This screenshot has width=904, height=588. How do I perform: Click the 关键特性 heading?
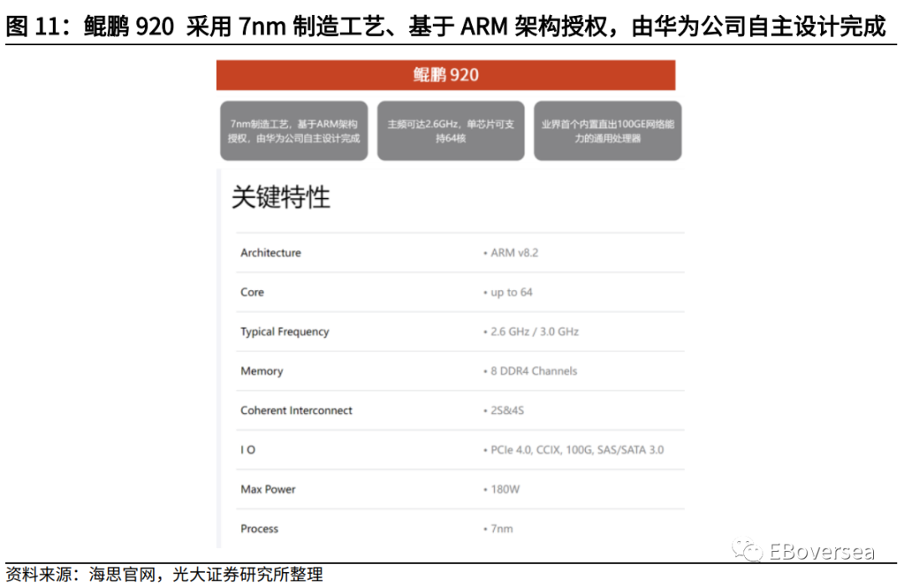pyautogui.click(x=280, y=197)
